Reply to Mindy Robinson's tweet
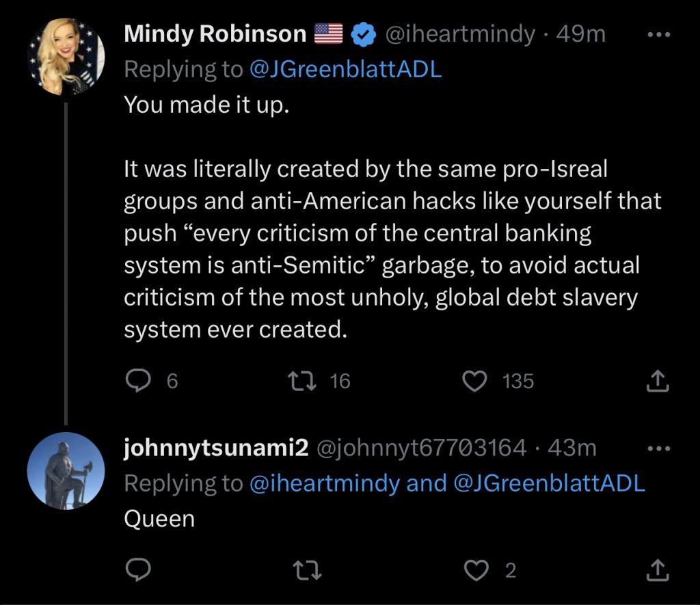The image size is (700, 605). click(x=142, y=381)
